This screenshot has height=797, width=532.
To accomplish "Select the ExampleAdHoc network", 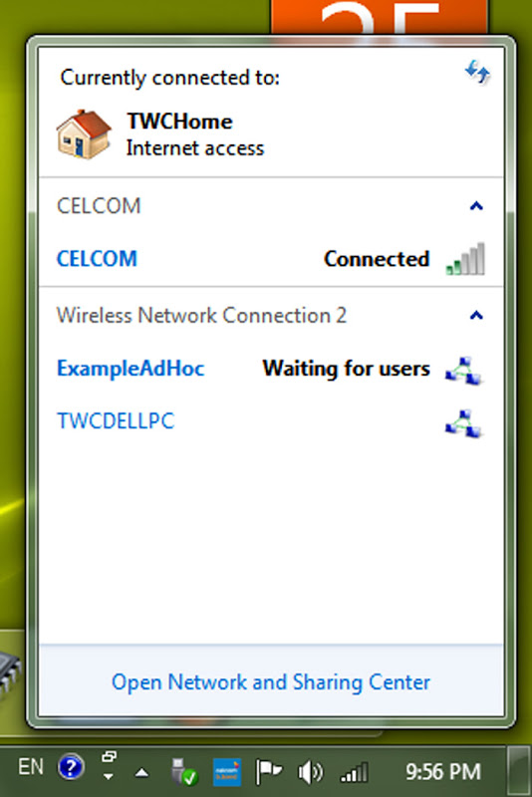I will [x=270, y=369].
